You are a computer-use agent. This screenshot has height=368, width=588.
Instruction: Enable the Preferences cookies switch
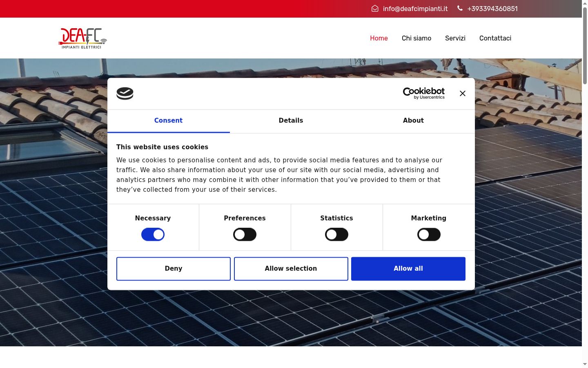(x=245, y=234)
